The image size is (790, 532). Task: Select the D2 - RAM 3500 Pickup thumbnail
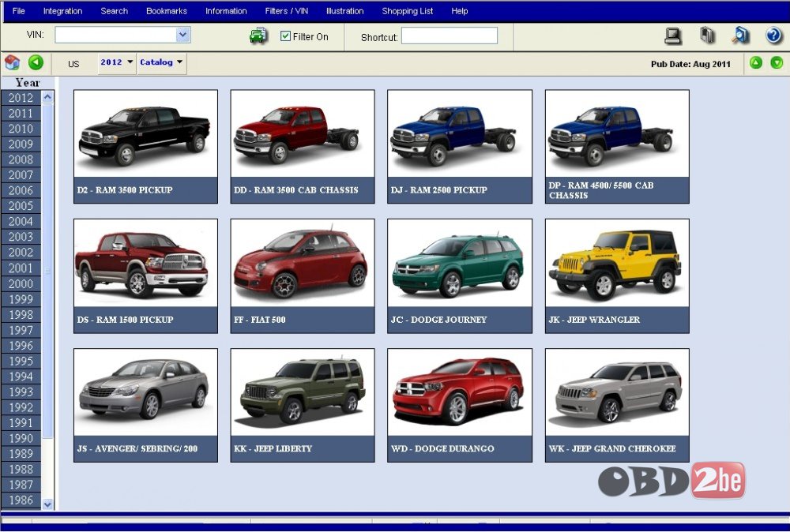coord(145,147)
